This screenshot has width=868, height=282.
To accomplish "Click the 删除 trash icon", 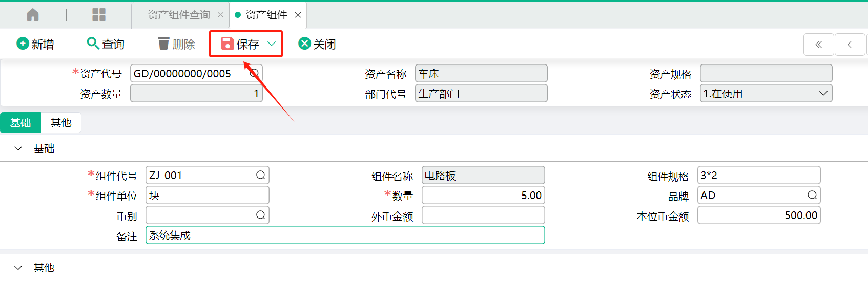I will point(163,44).
